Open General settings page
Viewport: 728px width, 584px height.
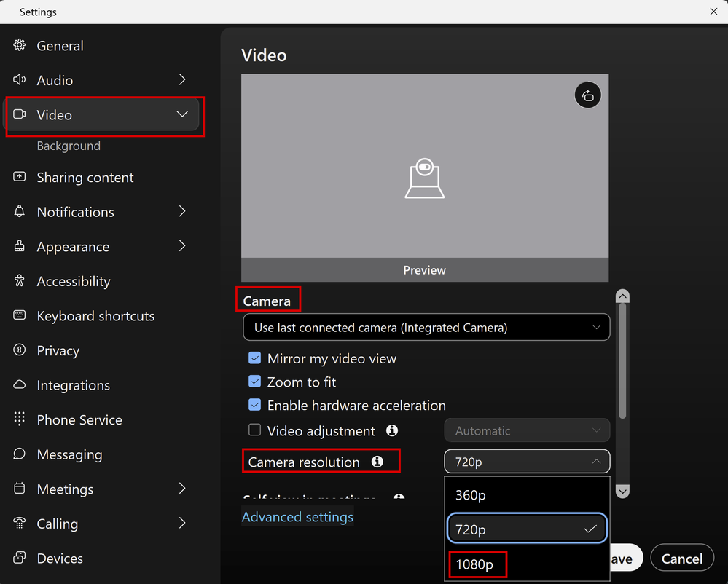click(x=60, y=45)
